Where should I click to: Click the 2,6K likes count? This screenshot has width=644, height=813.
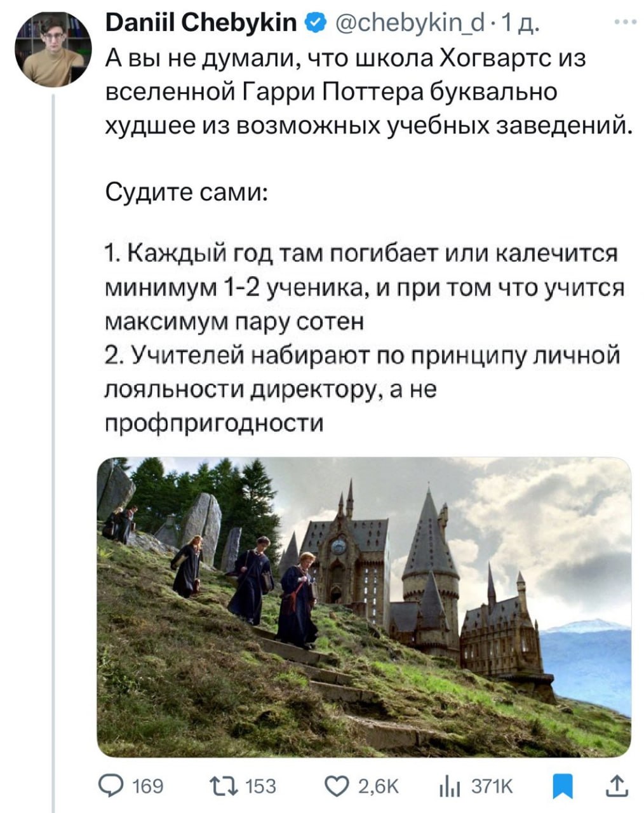379,788
